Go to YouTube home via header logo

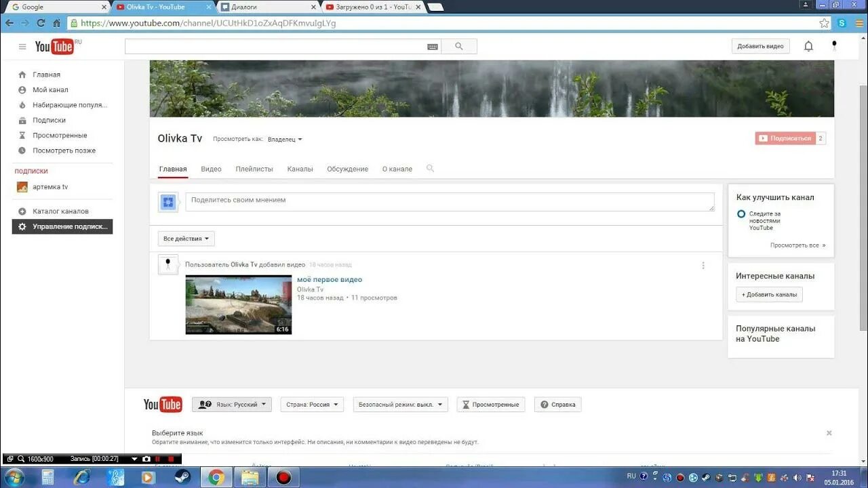54,47
